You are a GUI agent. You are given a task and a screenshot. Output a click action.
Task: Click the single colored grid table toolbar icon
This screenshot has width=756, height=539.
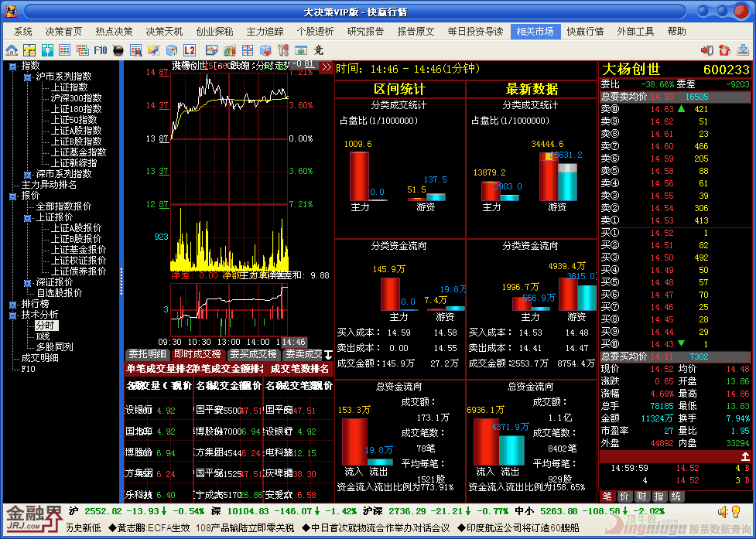[64, 49]
